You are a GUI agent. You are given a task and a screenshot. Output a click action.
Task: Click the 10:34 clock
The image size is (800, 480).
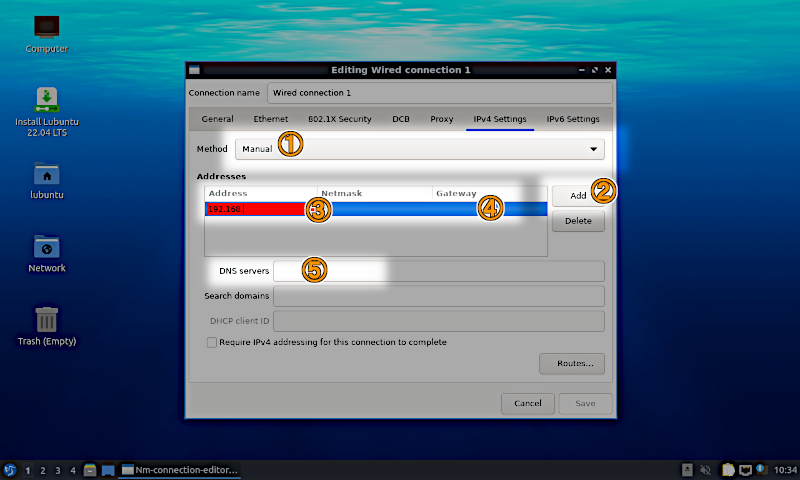[785, 470]
